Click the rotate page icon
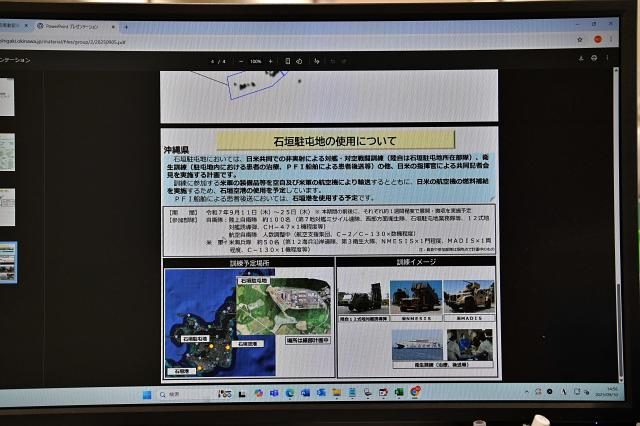640x426 pixels. point(300,62)
